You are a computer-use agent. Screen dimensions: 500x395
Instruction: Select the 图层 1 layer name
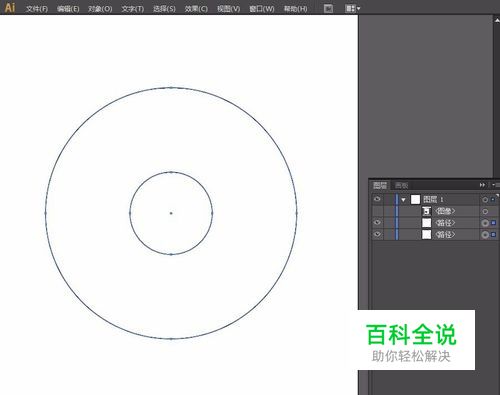pos(433,199)
